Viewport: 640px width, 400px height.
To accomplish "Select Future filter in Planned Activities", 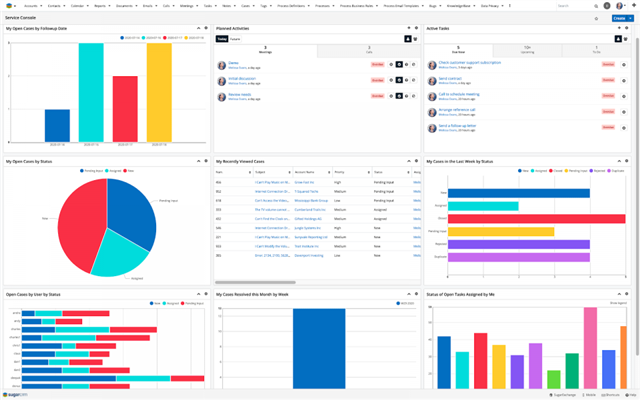I will (x=235, y=39).
